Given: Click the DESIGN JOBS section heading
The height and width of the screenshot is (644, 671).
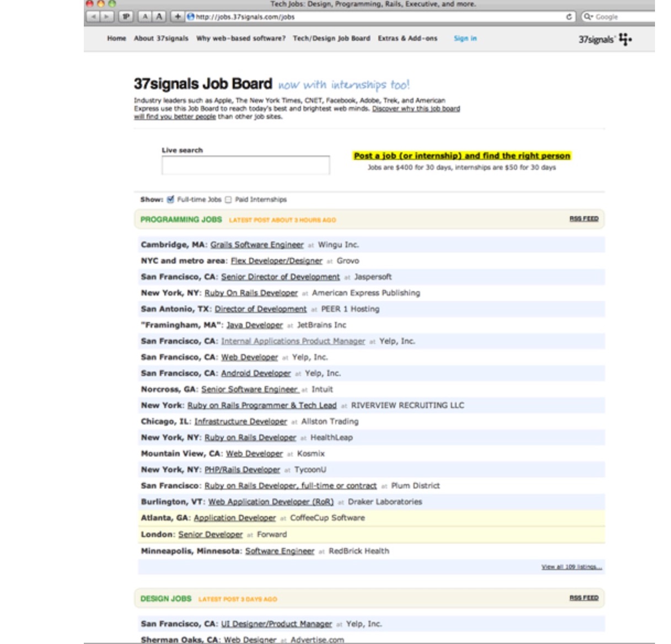Looking at the screenshot, I should tap(166, 598).
